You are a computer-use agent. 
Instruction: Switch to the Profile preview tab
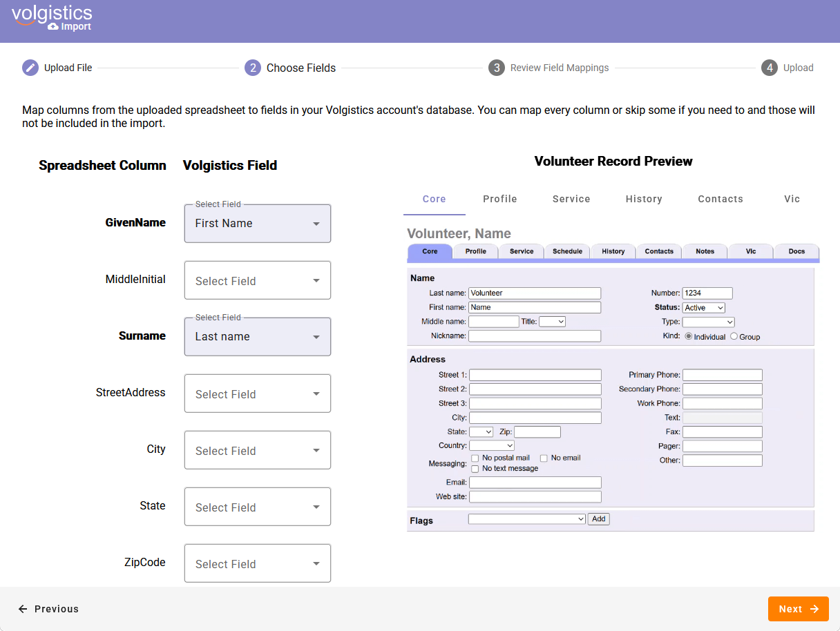[x=499, y=199]
